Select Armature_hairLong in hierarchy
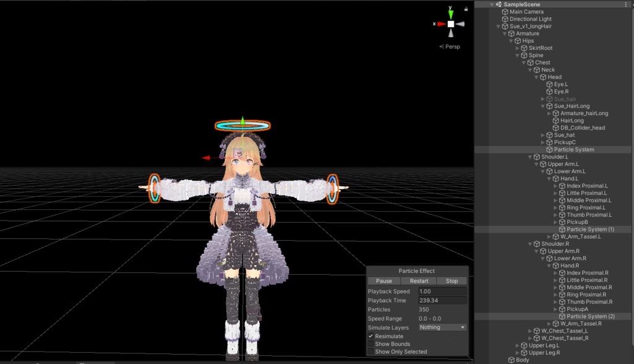Screen dimensions: 634x364 pos(552,113)
